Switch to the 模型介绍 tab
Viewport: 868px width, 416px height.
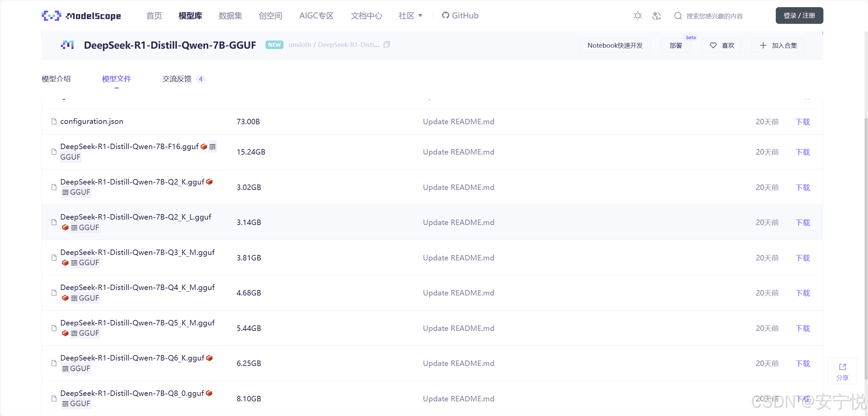[x=56, y=79]
